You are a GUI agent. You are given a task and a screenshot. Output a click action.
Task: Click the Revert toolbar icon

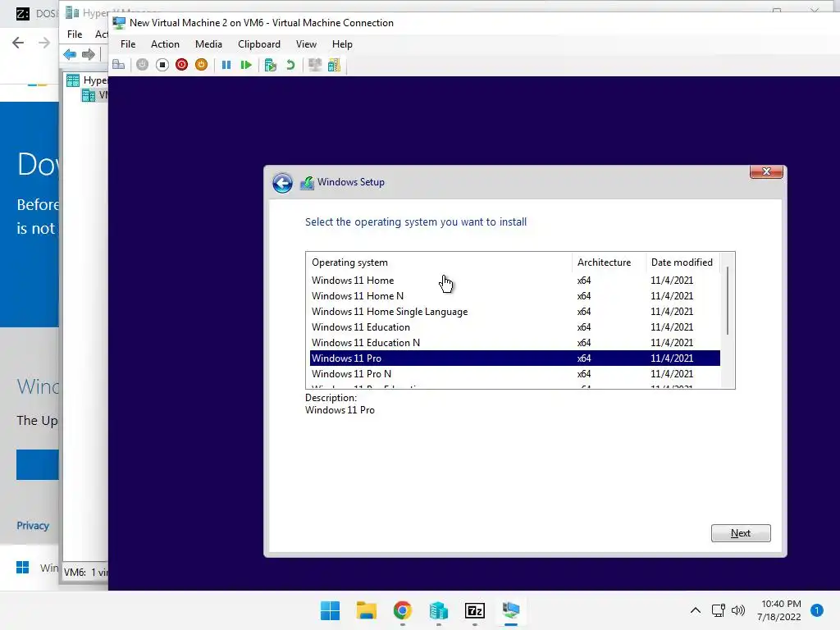tap(290, 65)
